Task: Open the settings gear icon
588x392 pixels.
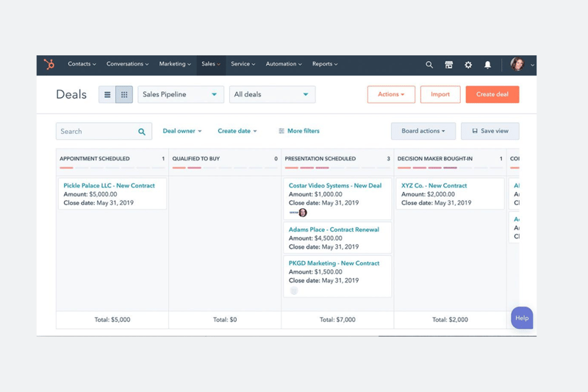Action: pyautogui.click(x=468, y=65)
